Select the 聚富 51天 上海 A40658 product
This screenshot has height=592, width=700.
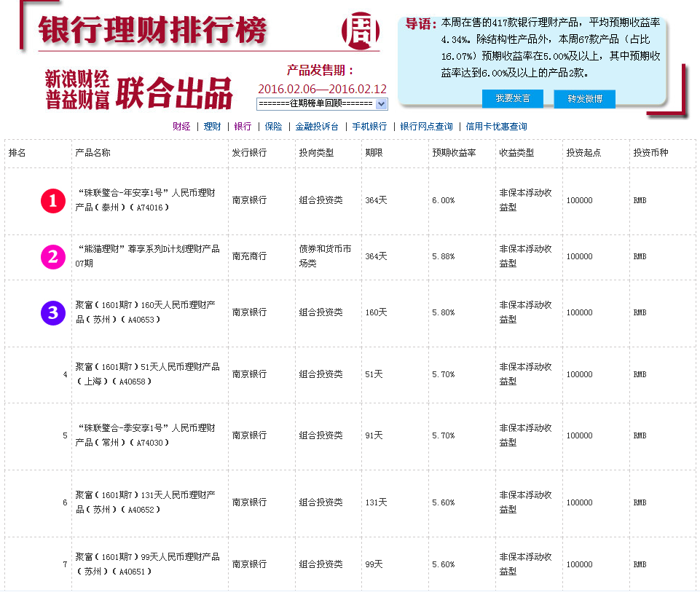[x=148, y=374]
